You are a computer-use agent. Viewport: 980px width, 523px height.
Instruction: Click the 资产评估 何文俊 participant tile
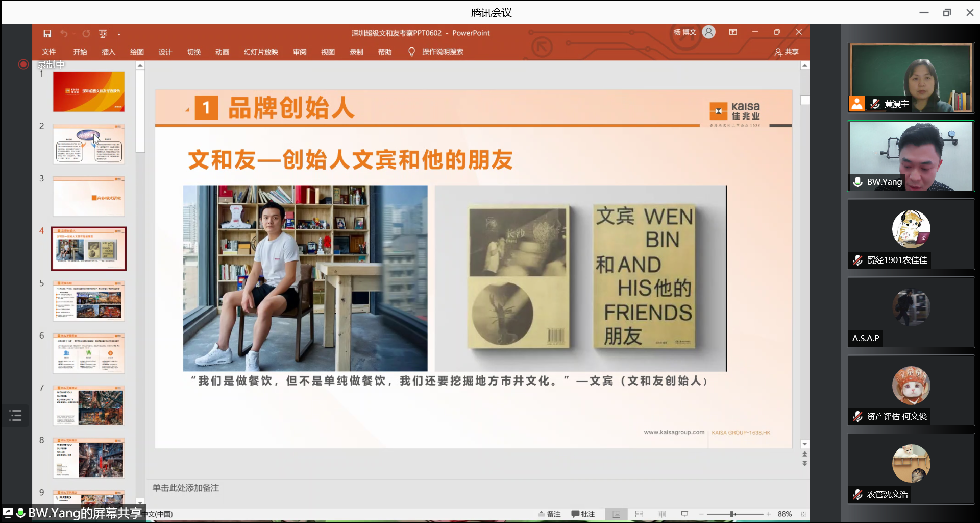[911, 390]
